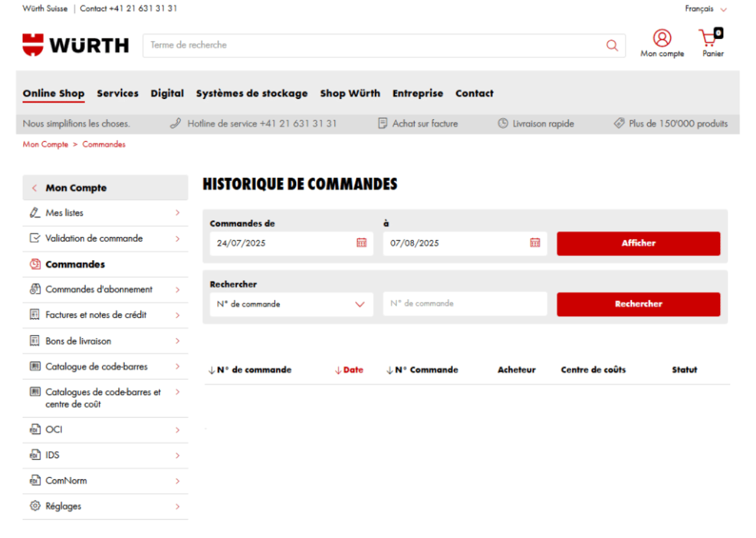The width and height of the screenshot is (756, 538).
Task: Click Commandes breadcrumb link
Action: tap(104, 144)
